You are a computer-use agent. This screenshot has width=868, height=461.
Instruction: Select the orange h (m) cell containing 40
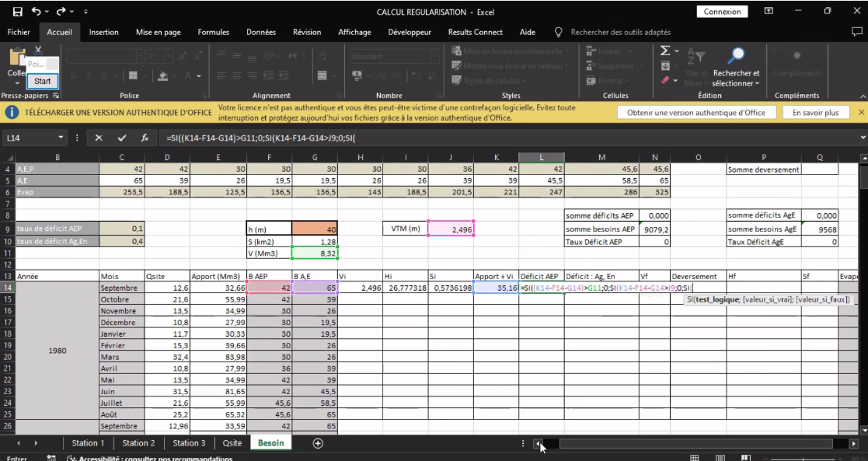[x=315, y=229]
